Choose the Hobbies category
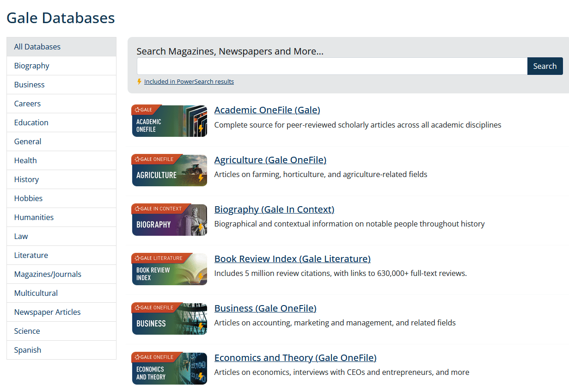 [61, 198]
